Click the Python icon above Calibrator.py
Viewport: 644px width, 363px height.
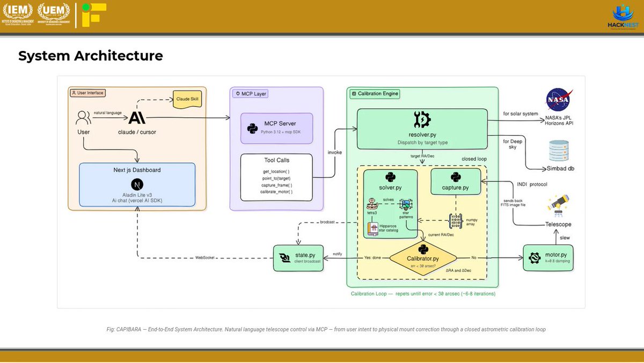(x=422, y=249)
